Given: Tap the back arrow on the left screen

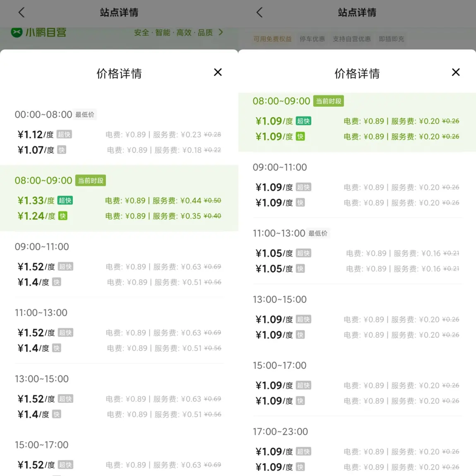Looking at the screenshot, I should click(x=22, y=12).
